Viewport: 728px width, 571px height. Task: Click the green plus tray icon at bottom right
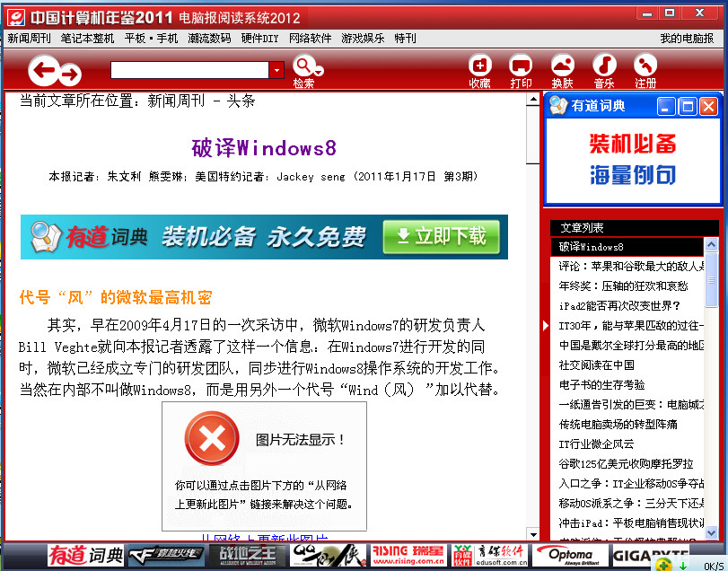[x=663, y=565]
